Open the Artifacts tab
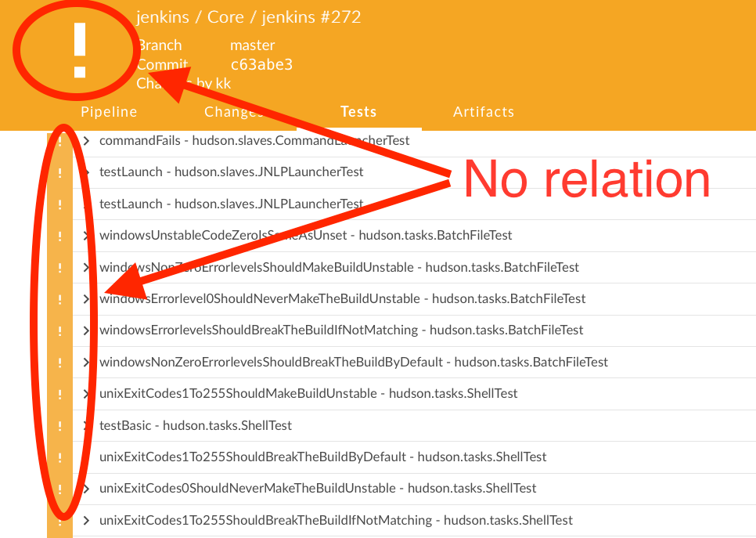 484,112
